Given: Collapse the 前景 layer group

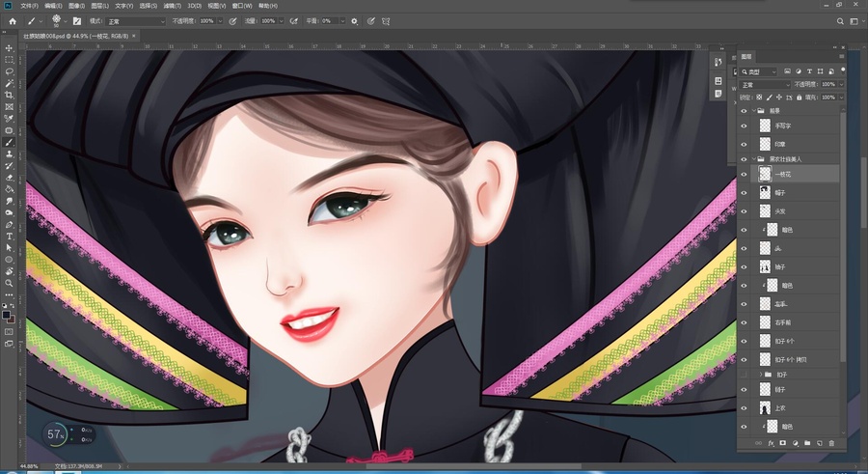Looking at the screenshot, I should (x=753, y=111).
